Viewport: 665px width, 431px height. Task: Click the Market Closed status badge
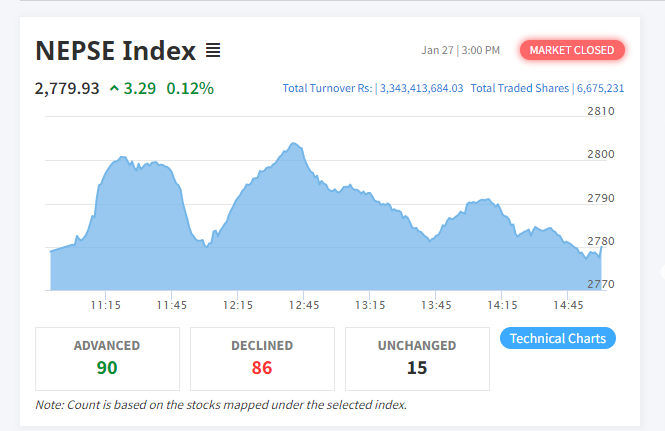tap(572, 50)
